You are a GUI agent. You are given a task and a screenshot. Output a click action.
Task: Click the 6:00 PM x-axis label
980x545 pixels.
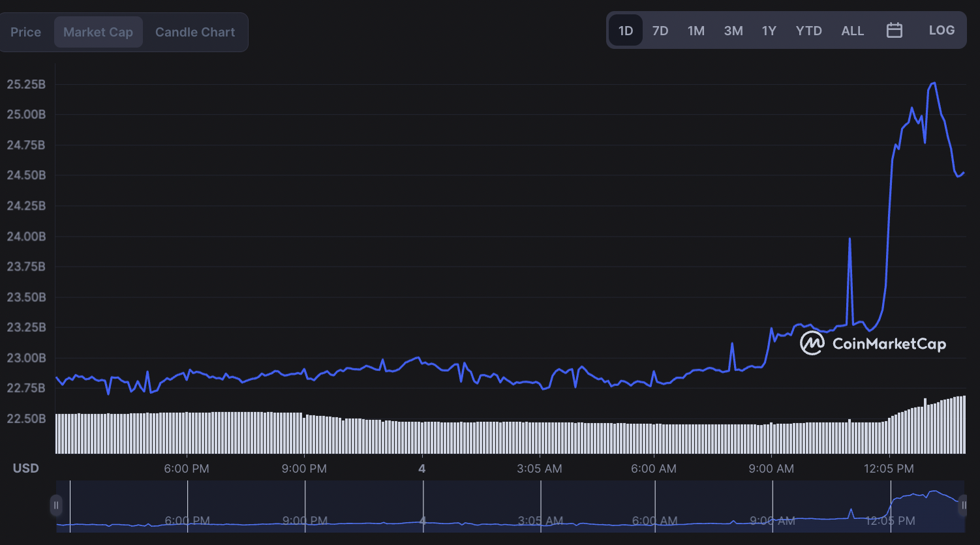(187, 469)
